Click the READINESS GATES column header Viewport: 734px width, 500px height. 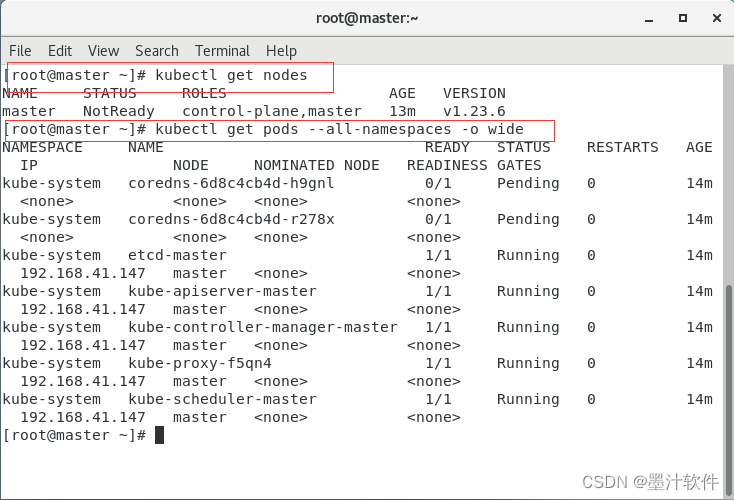click(x=474, y=165)
